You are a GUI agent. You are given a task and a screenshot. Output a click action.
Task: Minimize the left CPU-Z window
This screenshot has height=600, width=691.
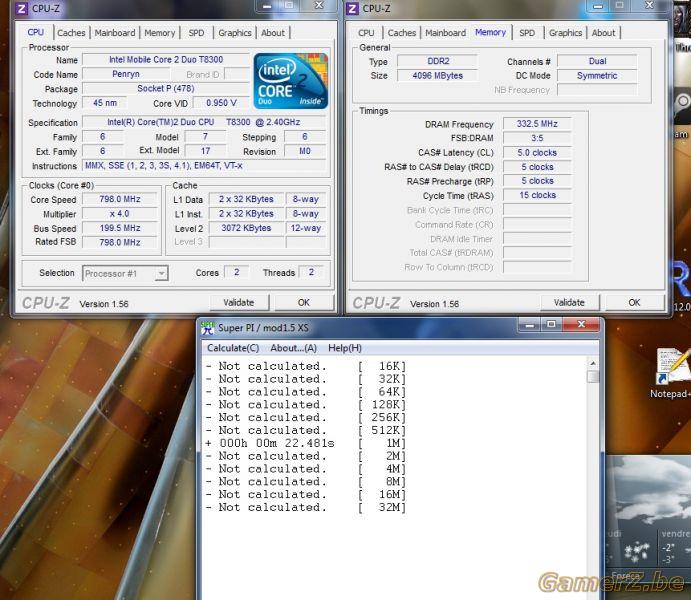tap(267, 6)
